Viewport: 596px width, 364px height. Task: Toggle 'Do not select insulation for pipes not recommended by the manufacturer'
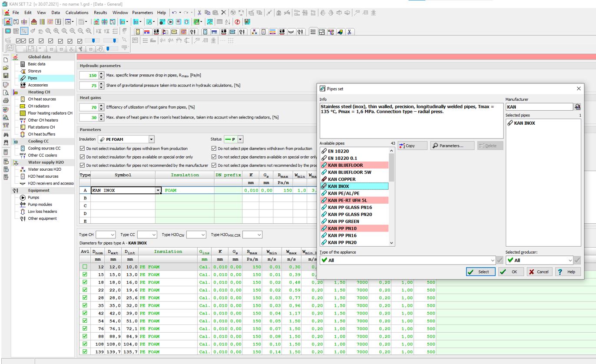point(83,165)
